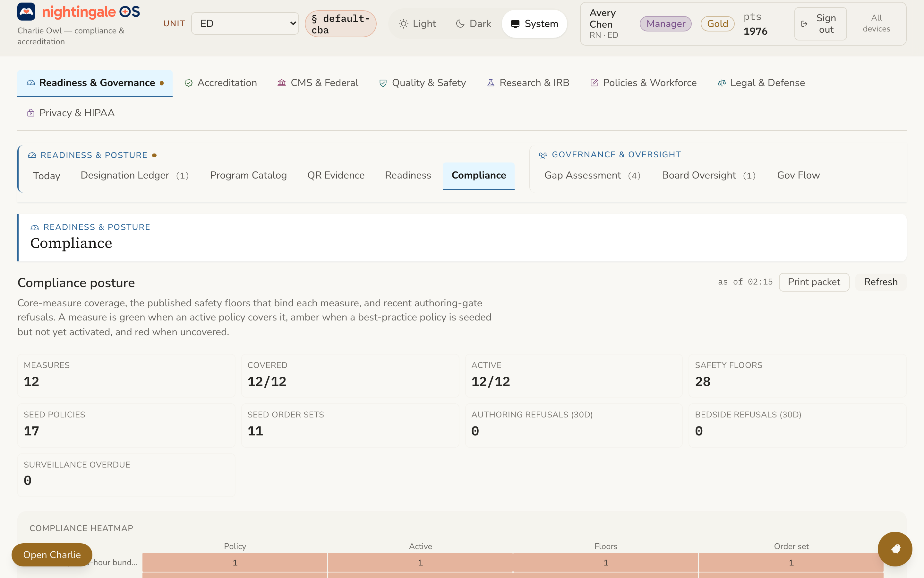Click the heatmap Active column cell

click(x=420, y=562)
